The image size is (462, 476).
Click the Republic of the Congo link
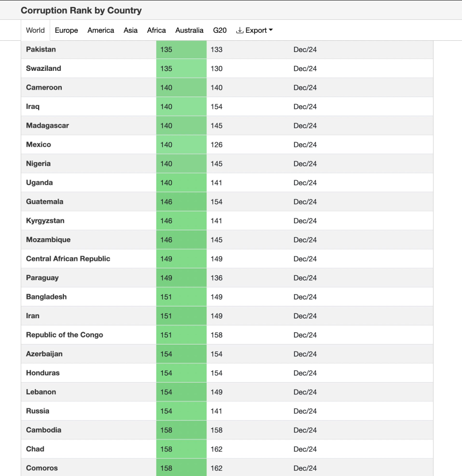(64, 335)
